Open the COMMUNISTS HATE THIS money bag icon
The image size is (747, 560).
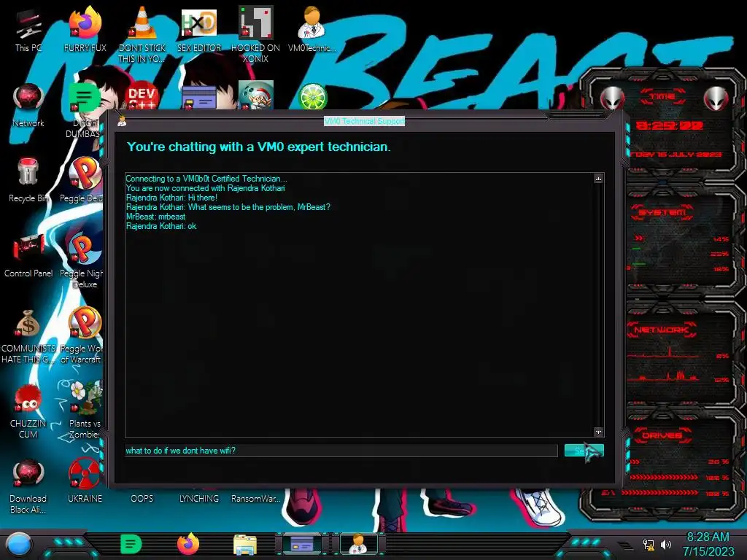(28, 336)
